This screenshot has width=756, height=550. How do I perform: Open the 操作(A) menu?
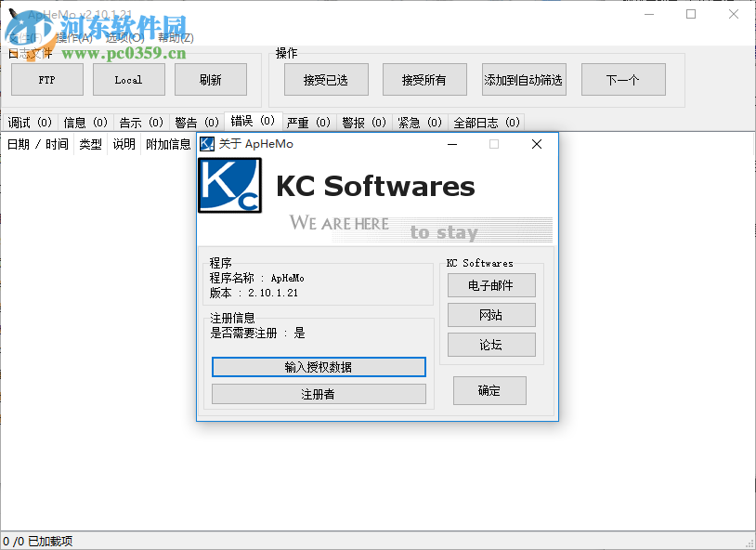pyautogui.click(x=74, y=38)
